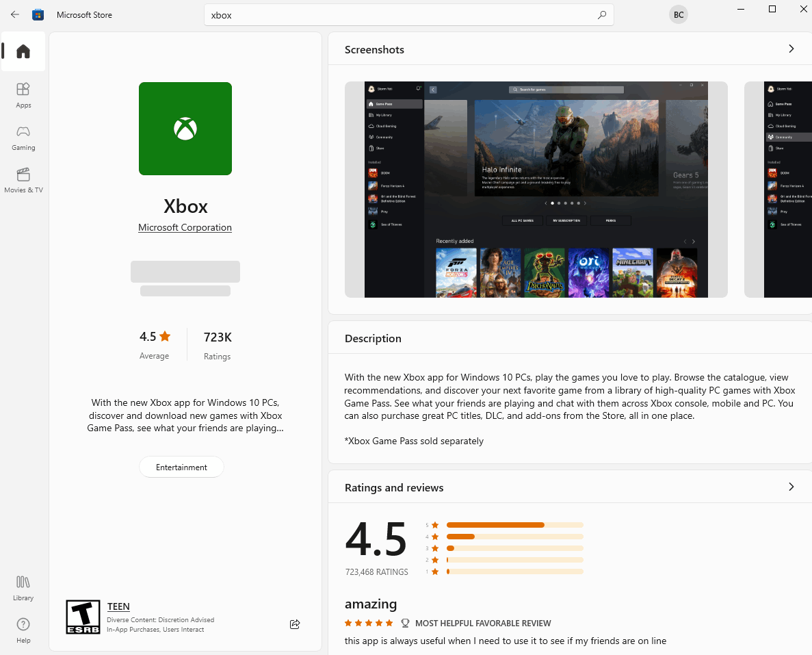Viewport: 812px width, 655px height.
Task: Click the search magnifier icon
Action: tap(602, 15)
